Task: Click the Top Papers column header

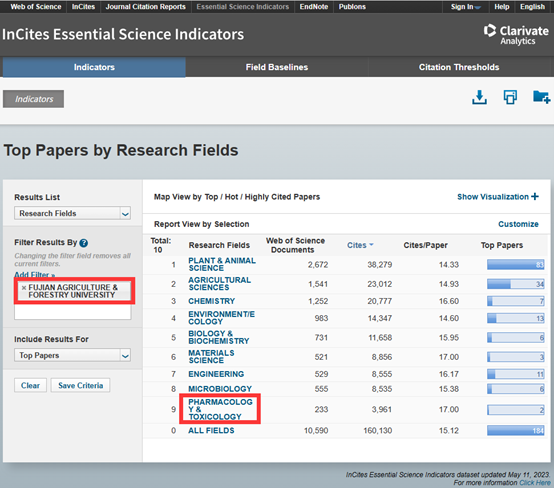Action: click(502, 245)
